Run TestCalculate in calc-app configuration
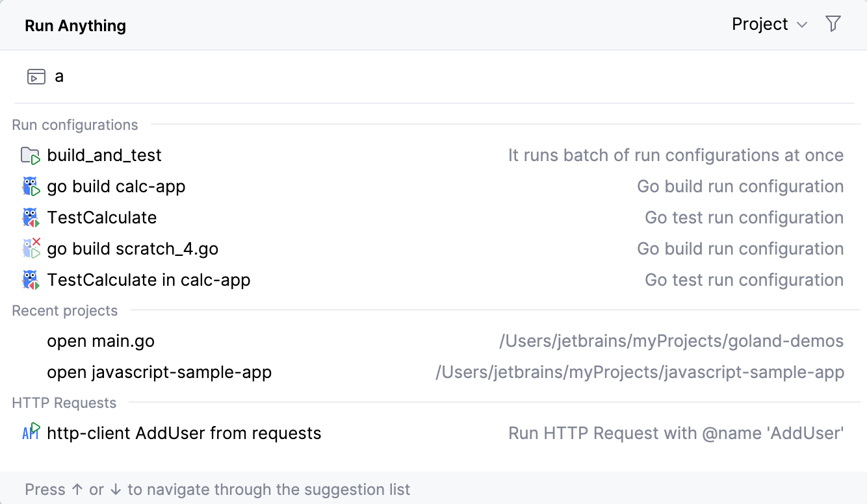Screen dimensions: 867x504 click(148, 279)
